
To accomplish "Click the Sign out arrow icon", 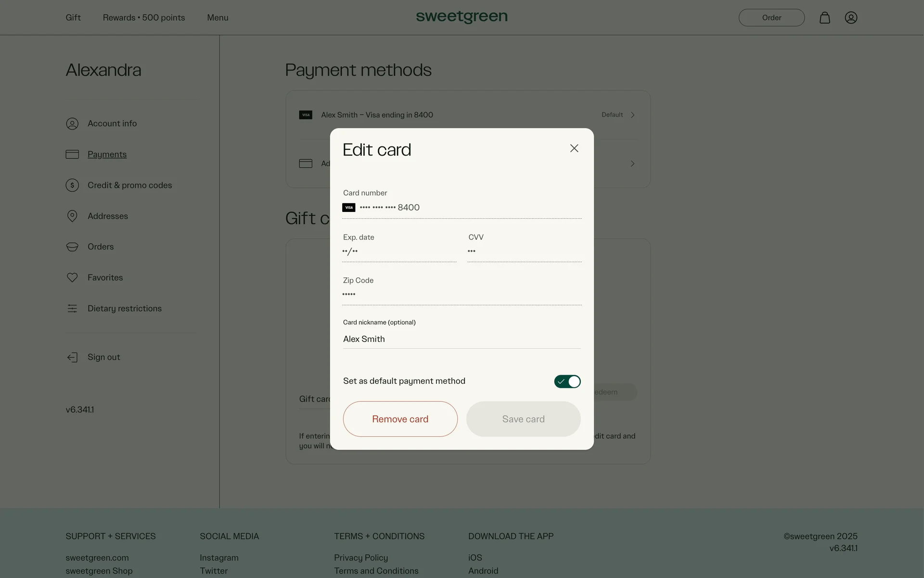I will (x=72, y=357).
